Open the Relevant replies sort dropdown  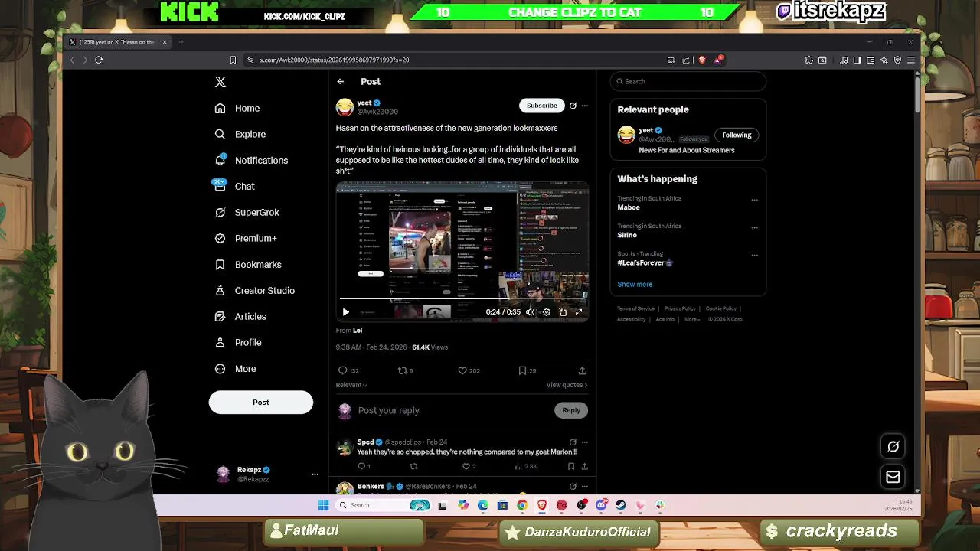[351, 385]
